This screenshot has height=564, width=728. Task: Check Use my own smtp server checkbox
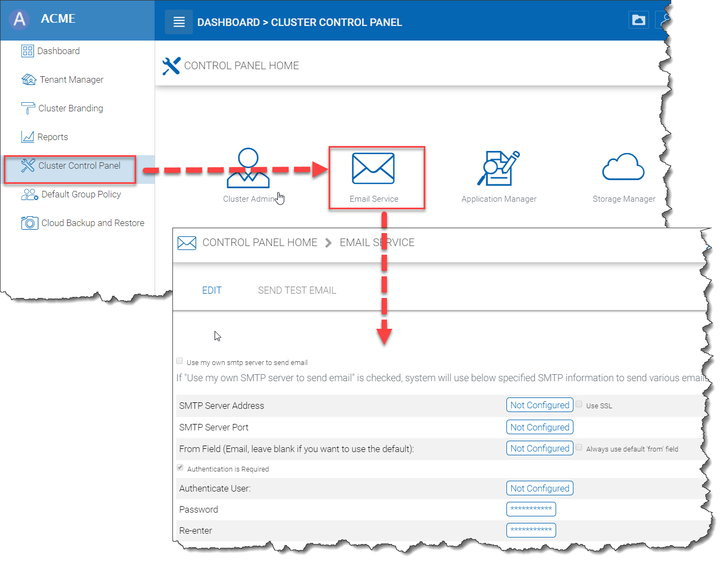179,361
